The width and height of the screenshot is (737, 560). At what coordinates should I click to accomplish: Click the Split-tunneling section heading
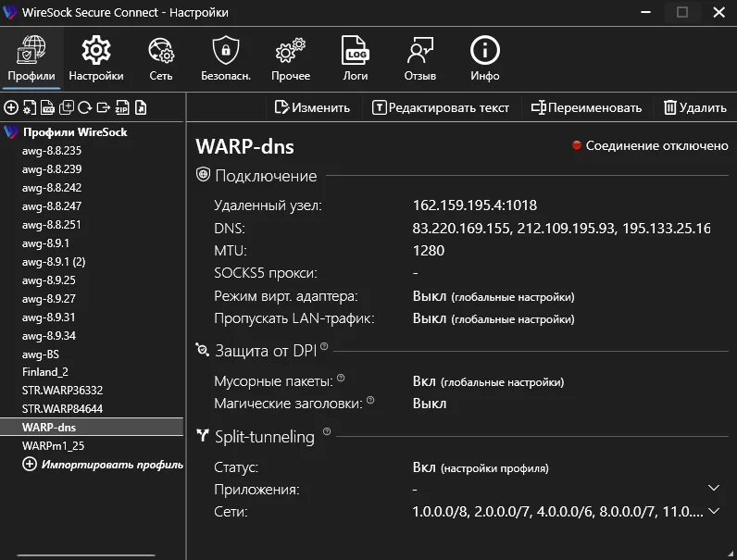point(265,437)
